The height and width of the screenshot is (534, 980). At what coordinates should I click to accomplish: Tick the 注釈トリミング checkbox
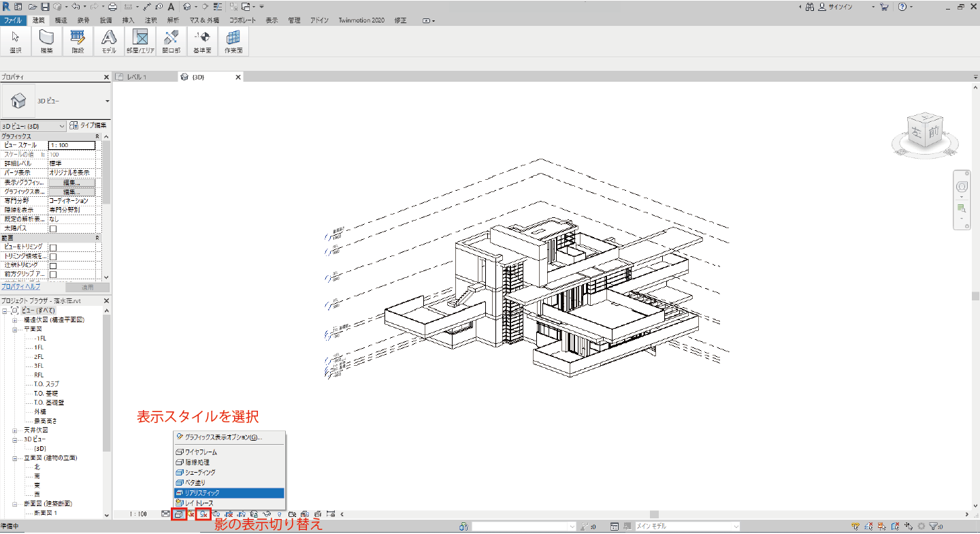coord(53,265)
